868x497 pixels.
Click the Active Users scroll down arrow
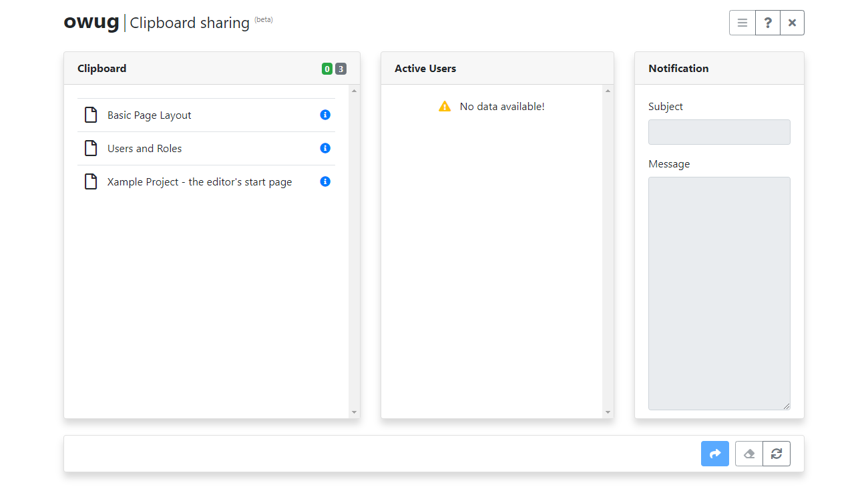[608, 412]
